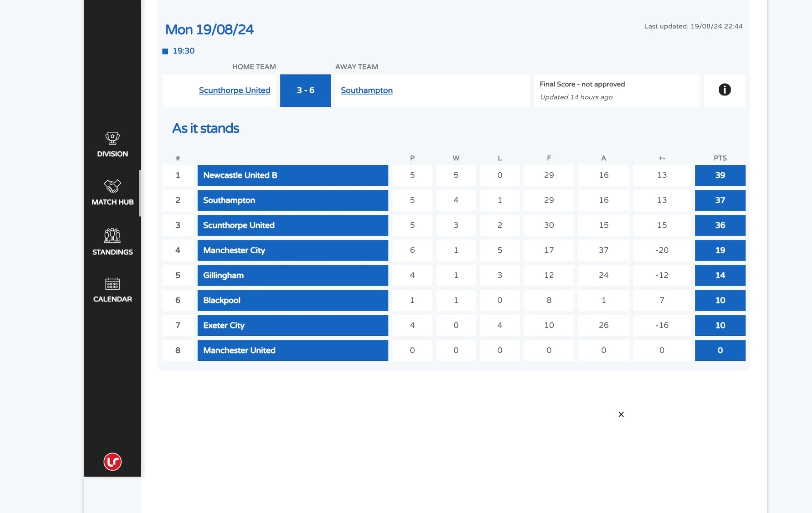Click Scunthorpe United goals for 30
Viewport: 812px width, 513px height.
(x=549, y=225)
